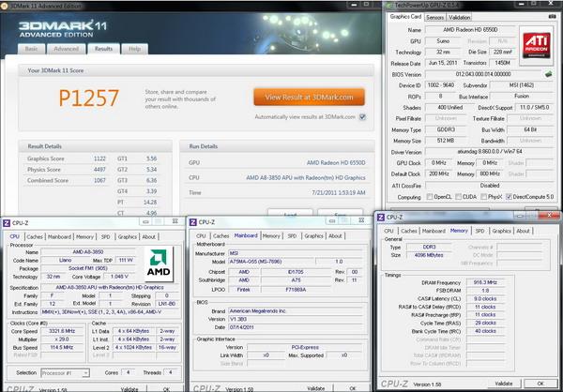Viewport: 563px width, 392px height.
Task: Open the About tab in the CPU-Z Memory window
Action: [x=523, y=231]
